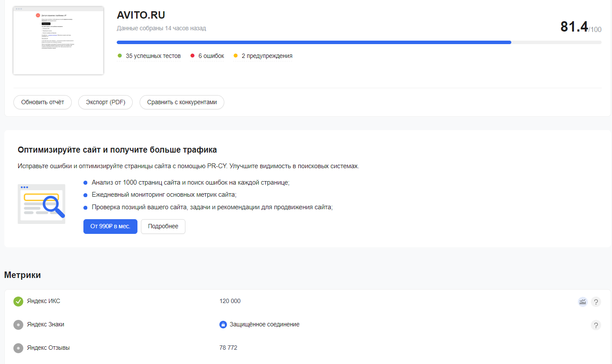The width and height of the screenshot is (612, 364).
Task: Click the Метрики section heading
Action: (x=22, y=275)
